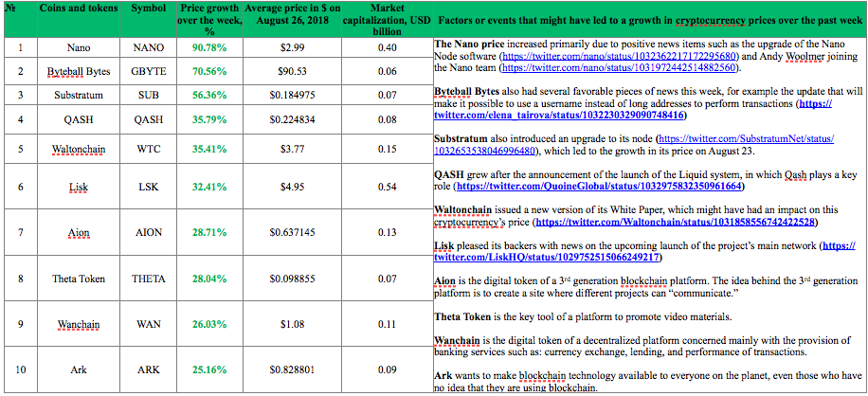Click the 'THETA' symbol cell

149,279
